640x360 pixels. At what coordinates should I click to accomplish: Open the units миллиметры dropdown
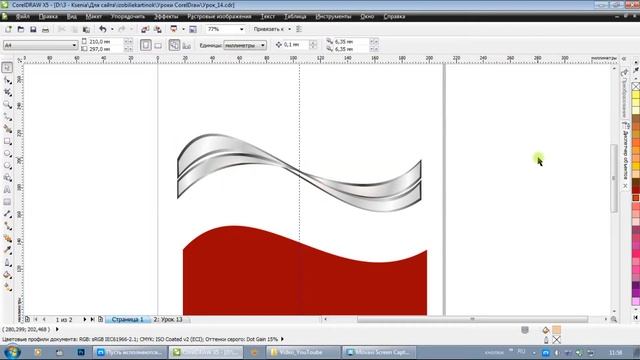262,45
